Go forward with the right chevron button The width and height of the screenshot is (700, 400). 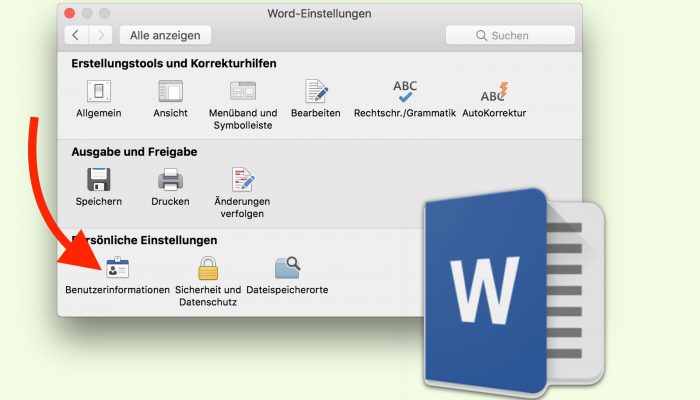pyautogui.click(x=100, y=35)
